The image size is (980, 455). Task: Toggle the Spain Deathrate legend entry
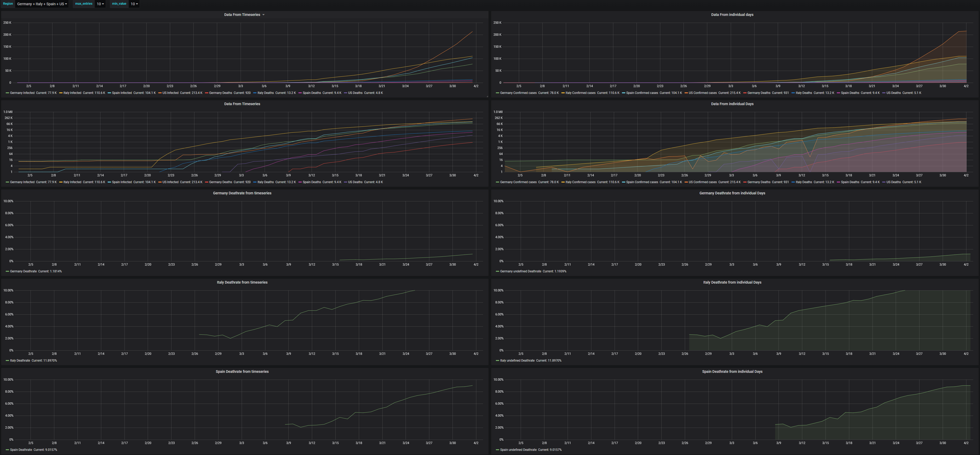point(21,450)
